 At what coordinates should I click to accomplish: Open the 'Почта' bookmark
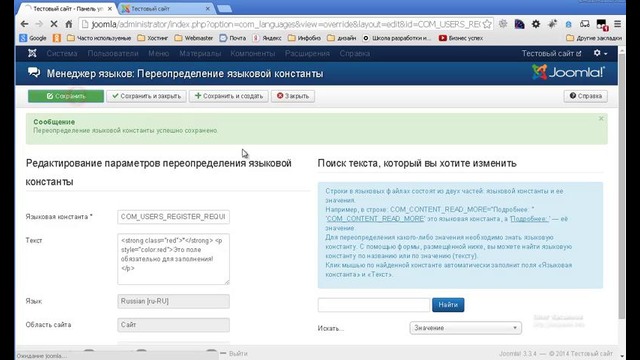[233, 38]
